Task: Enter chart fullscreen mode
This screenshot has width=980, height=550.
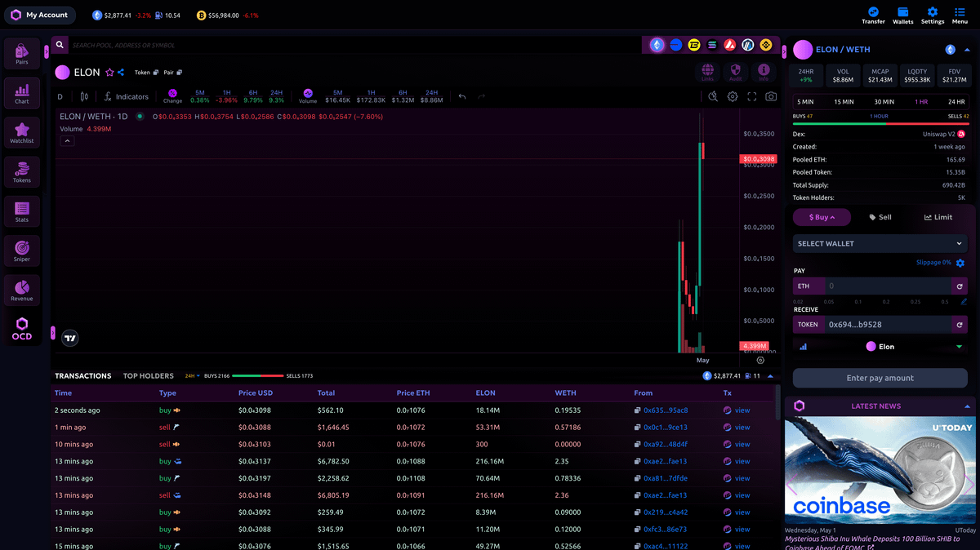Action: [x=751, y=96]
